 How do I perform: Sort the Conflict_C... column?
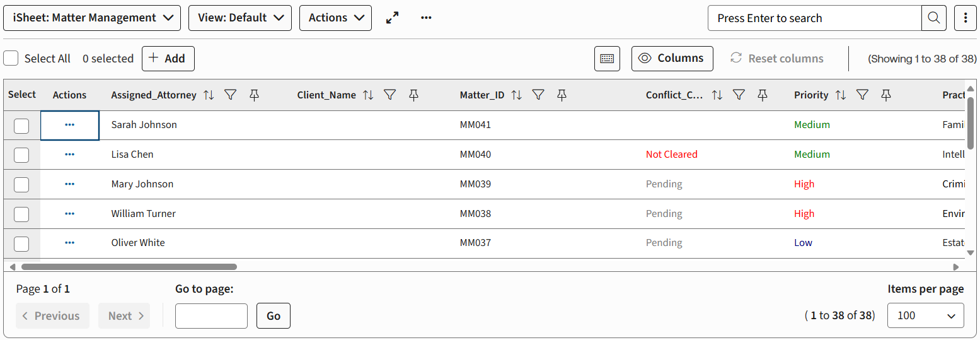click(717, 95)
